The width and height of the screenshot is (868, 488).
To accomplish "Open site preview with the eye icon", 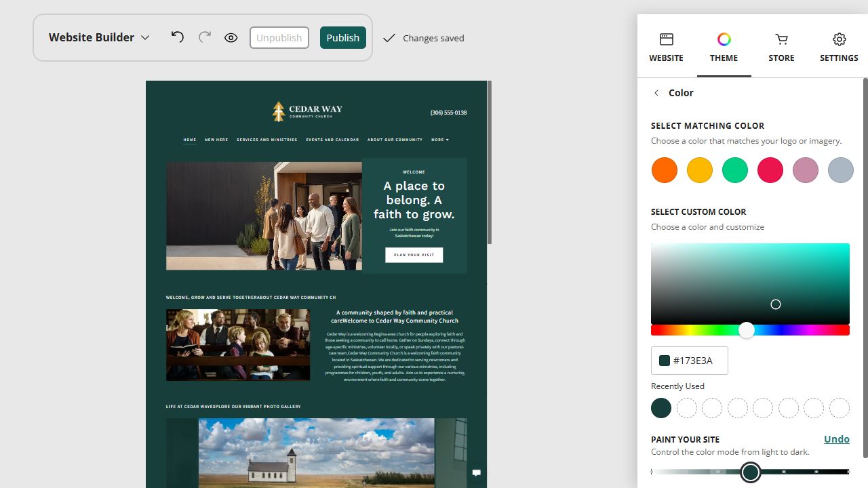I will click(231, 38).
